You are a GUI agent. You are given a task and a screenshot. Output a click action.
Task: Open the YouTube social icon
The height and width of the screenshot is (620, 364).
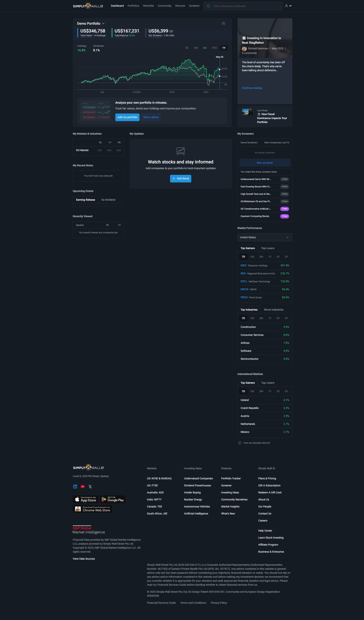pyautogui.click(x=82, y=486)
